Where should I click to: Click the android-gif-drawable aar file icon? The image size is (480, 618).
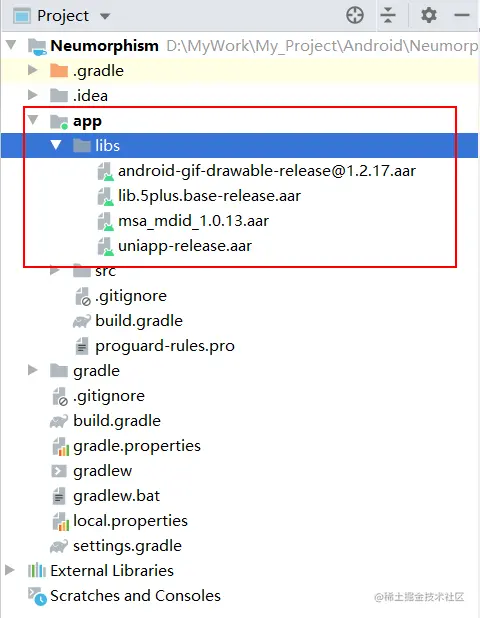105,171
